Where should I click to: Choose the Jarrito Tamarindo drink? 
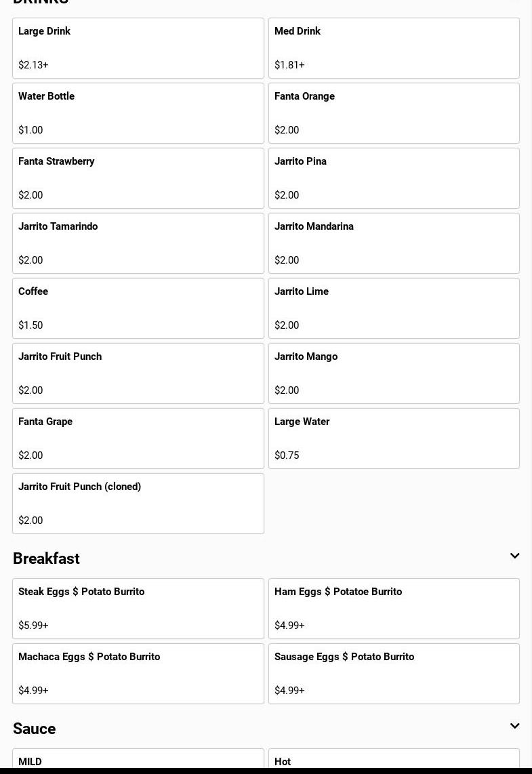point(138,243)
